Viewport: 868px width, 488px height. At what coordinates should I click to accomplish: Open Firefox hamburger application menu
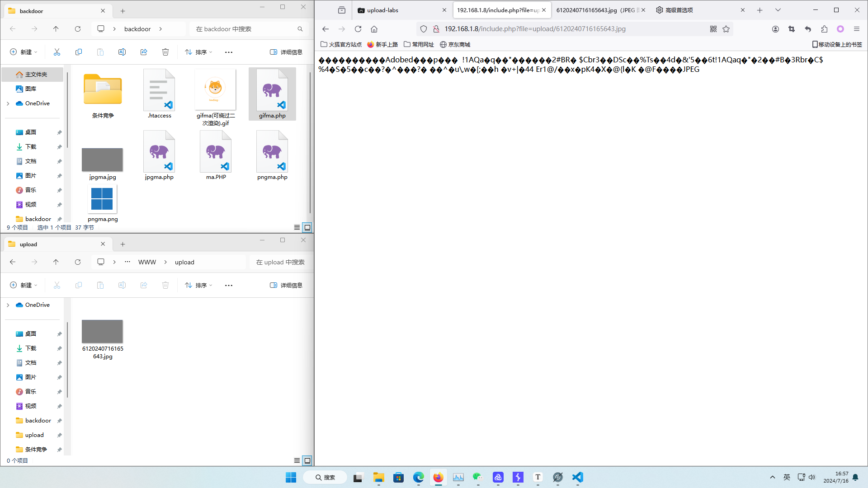point(856,29)
